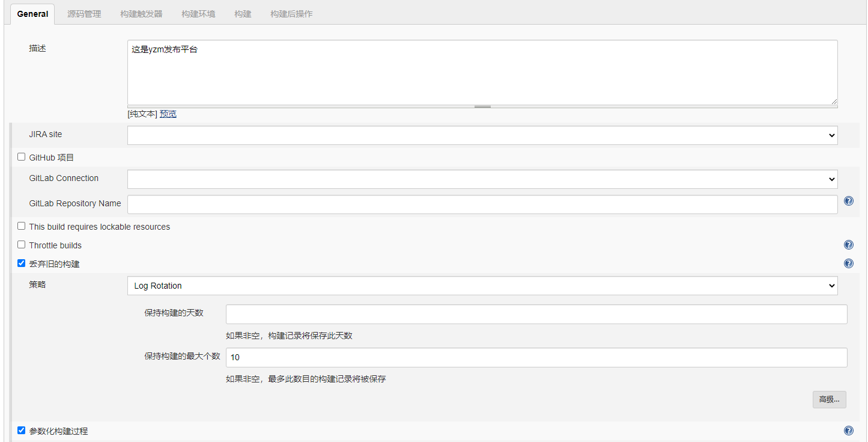
Task: Click the 保持构建的最大个数 field containing 10
Action: click(x=536, y=357)
